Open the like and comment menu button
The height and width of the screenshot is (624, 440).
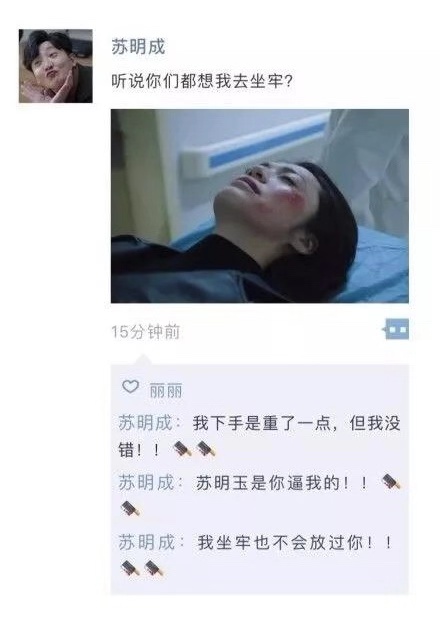point(396,329)
